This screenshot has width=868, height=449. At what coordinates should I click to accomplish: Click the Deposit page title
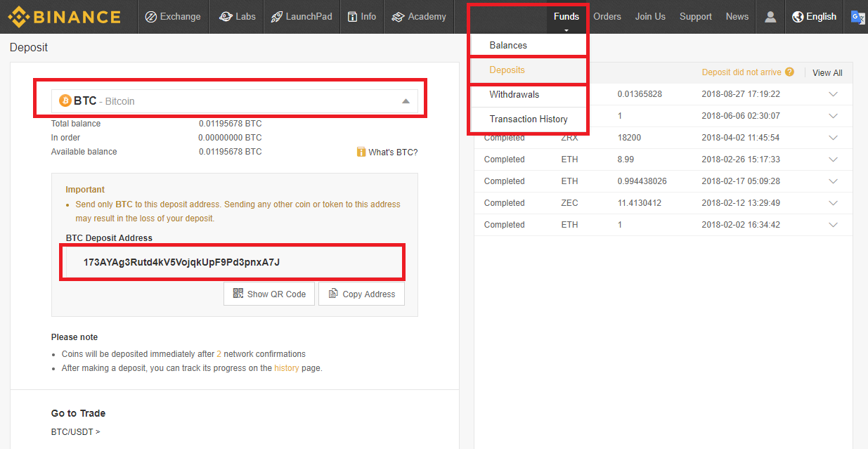29,48
